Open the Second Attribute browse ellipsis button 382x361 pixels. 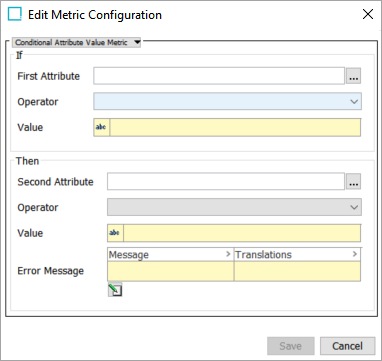tap(353, 182)
